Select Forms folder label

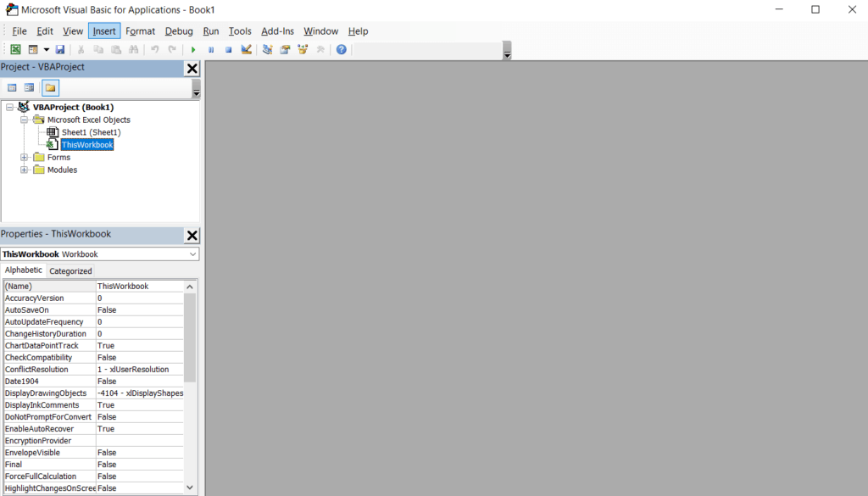[58, 157]
